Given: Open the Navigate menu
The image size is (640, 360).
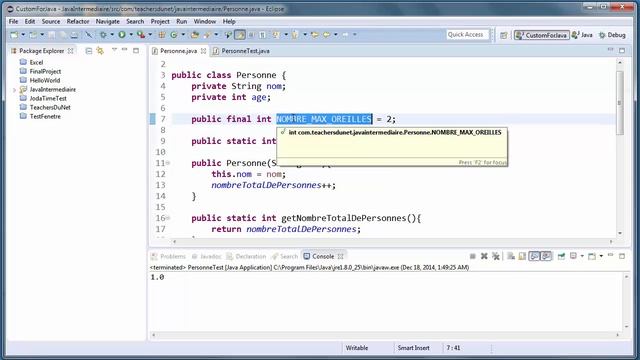Looking at the screenshot, I should coord(108,22).
